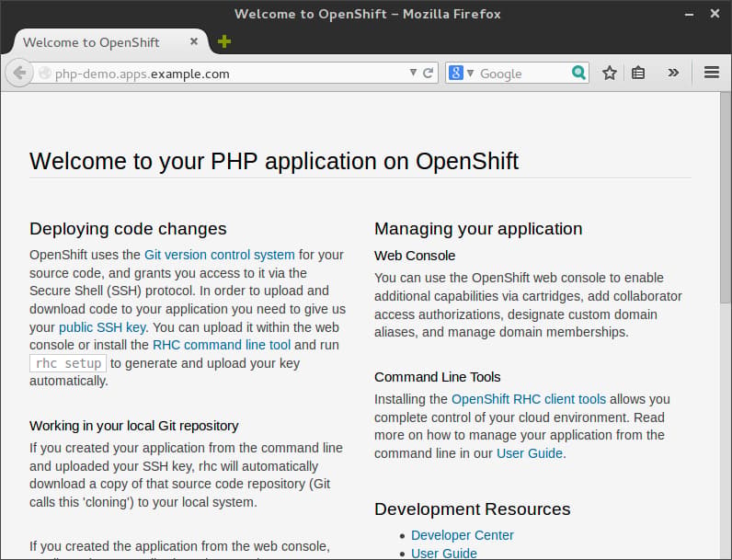Image resolution: width=732 pixels, height=560 pixels.
Task: Click the Deploying code changes heading
Action: (128, 229)
